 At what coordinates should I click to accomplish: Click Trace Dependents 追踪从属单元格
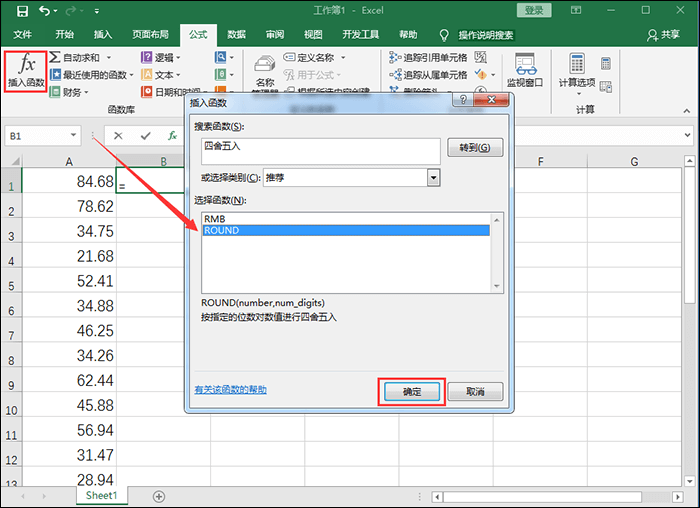[429, 75]
